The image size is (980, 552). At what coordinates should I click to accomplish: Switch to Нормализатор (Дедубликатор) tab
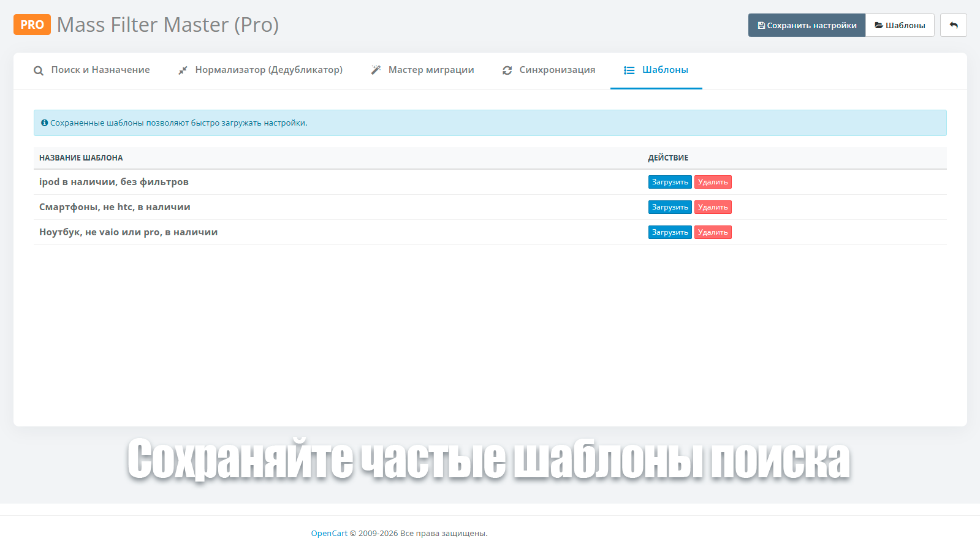[268, 70]
